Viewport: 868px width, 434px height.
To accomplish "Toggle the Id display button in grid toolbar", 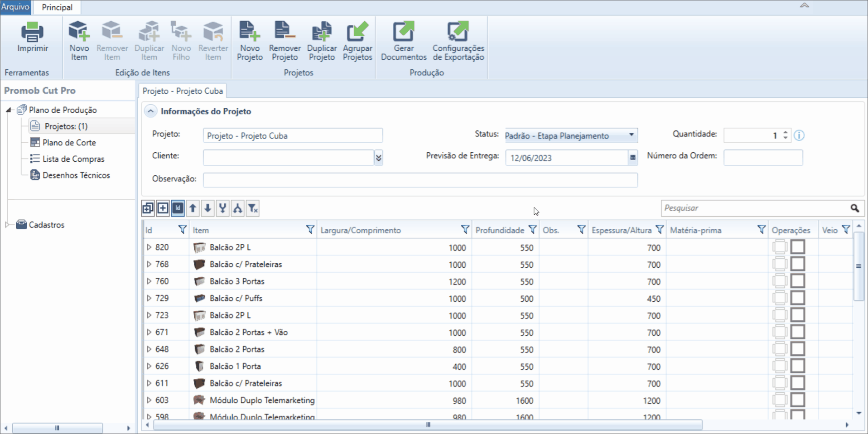I will [x=178, y=208].
